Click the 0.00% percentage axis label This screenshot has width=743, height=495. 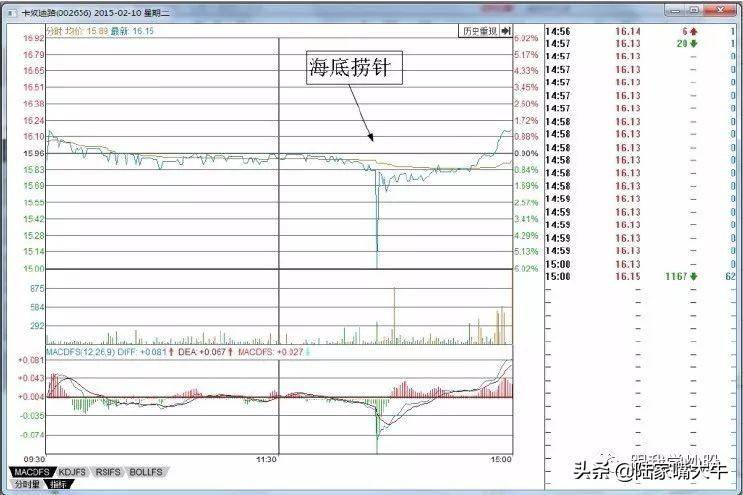pyautogui.click(x=526, y=153)
